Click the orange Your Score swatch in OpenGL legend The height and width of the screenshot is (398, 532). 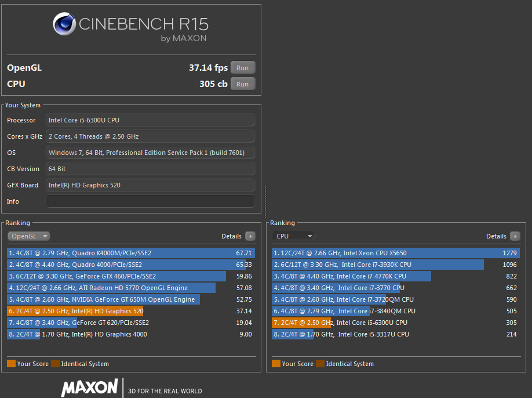pos(11,364)
